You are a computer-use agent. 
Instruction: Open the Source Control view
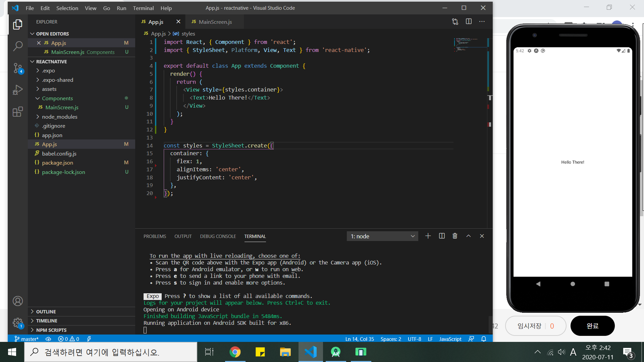17,68
